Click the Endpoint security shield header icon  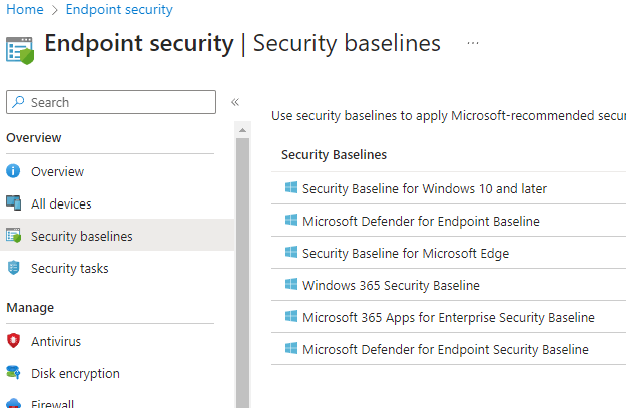pos(20,48)
